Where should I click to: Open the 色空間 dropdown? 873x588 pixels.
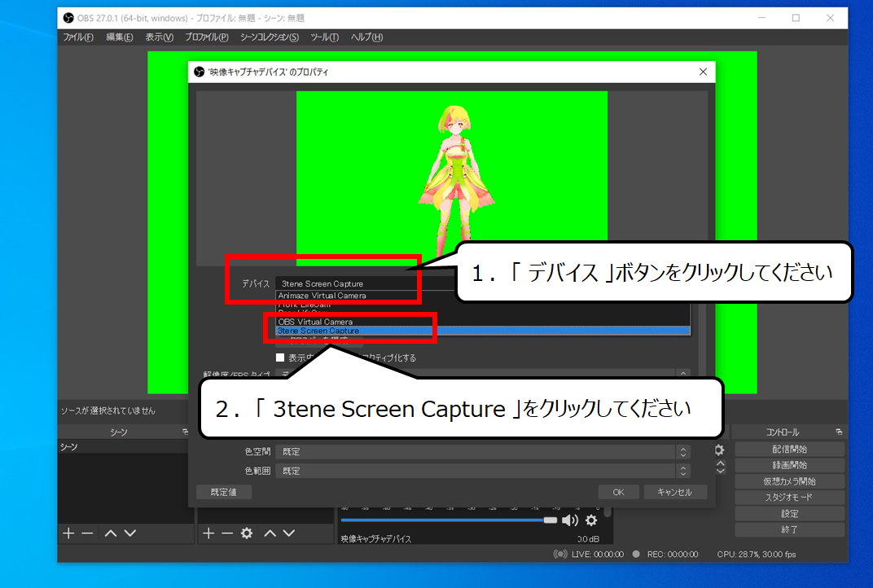483,451
